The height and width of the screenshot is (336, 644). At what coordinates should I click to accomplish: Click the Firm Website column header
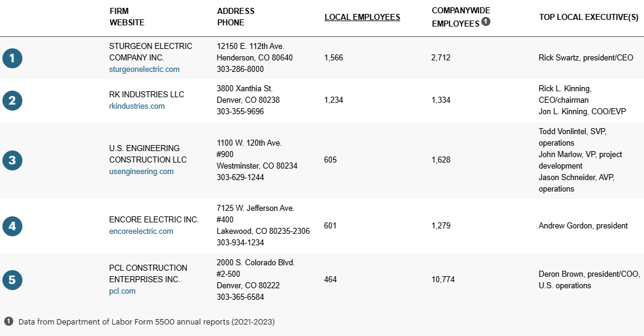point(127,17)
